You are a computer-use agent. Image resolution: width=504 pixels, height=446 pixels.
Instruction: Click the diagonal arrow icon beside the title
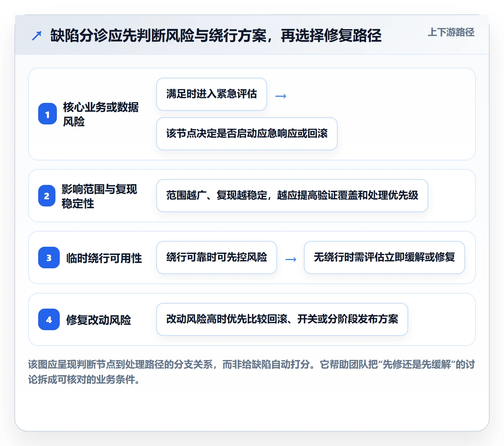37,36
